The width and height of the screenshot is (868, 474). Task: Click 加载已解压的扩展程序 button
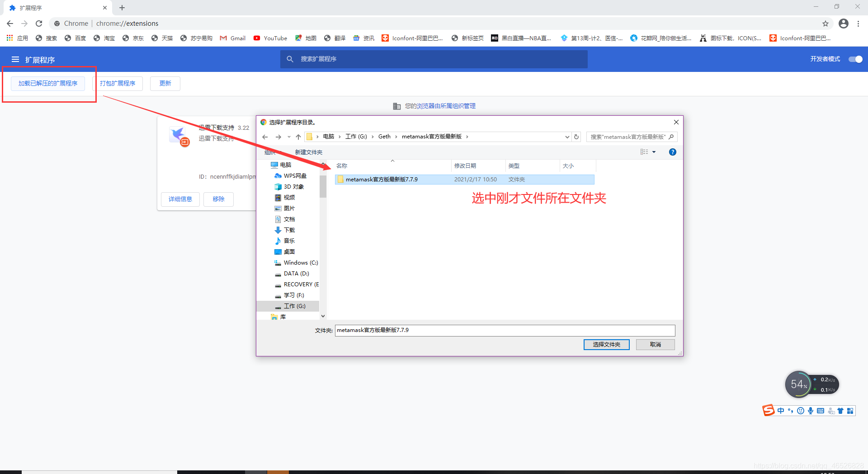(x=48, y=84)
